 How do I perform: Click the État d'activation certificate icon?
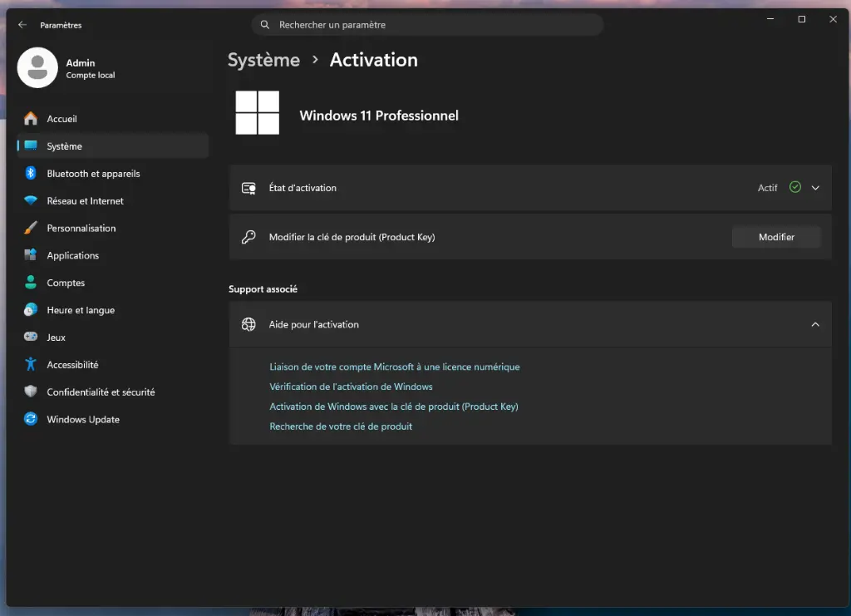(248, 188)
